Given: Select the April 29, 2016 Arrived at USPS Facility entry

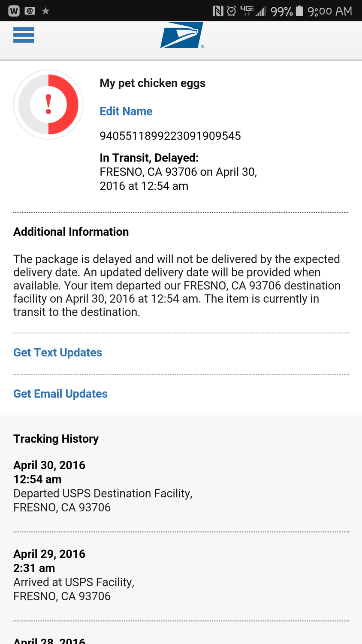Looking at the screenshot, I should click(x=74, y=575).
